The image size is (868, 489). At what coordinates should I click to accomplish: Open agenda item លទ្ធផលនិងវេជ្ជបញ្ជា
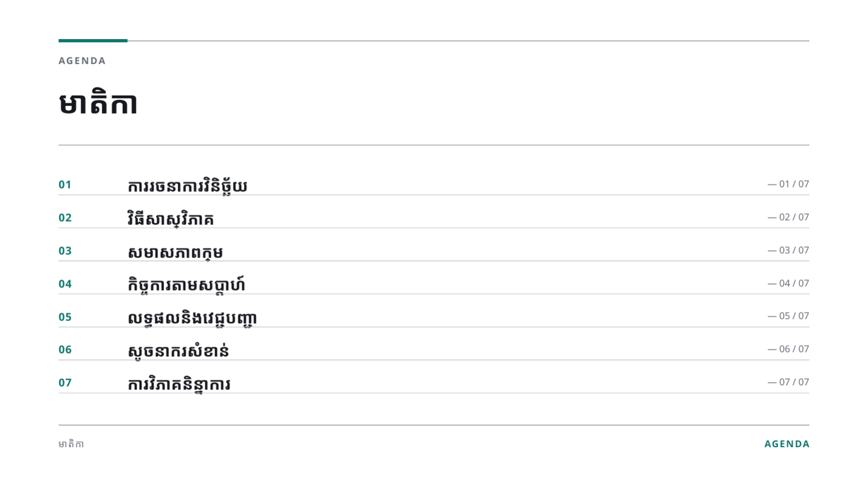click(192, 318)
